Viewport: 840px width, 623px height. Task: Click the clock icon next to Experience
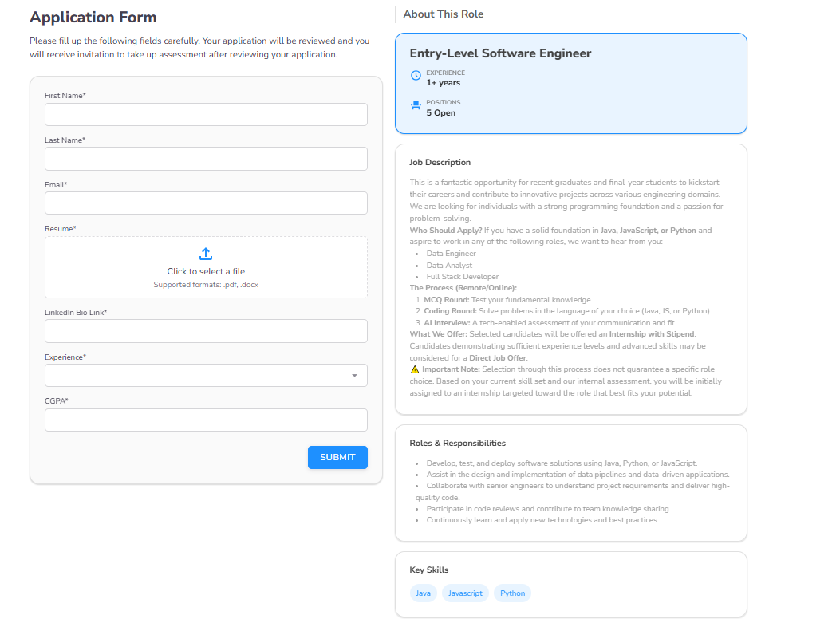point(416,75)
